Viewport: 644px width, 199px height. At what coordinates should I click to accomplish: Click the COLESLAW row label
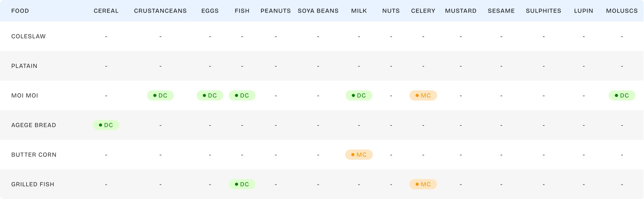click(29, 36)
